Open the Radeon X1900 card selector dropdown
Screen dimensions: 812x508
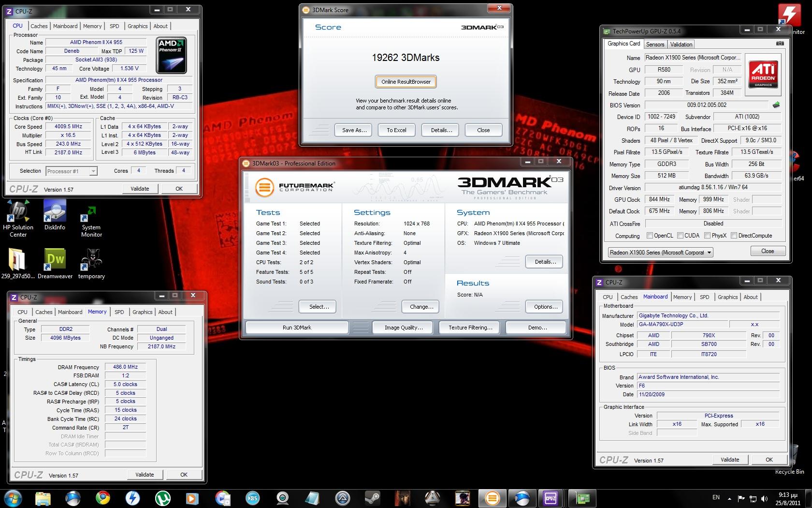point(660,252)
